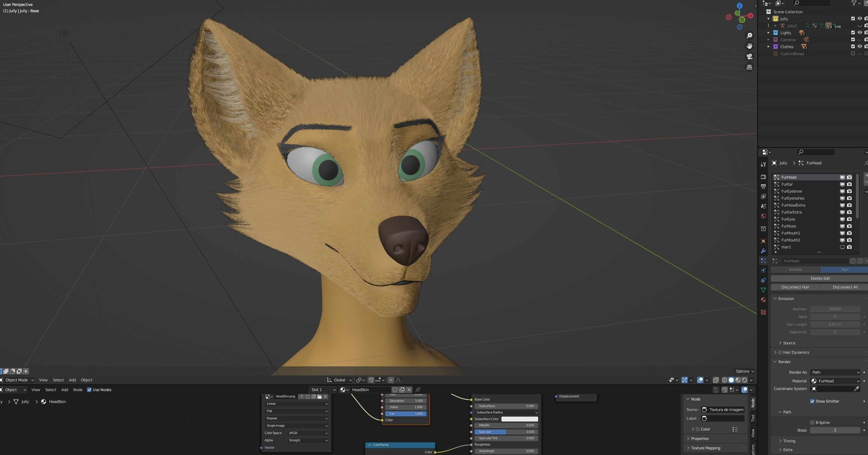
Task: Toggle Show Emitter checkbox
Action: coord(812,401)
